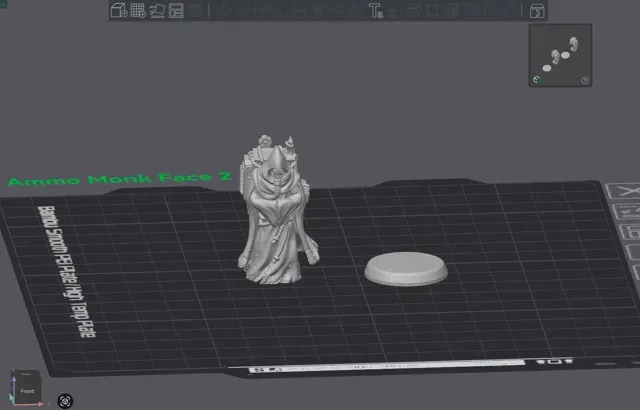Click the Front face of view cube

(x=27, y=391)
